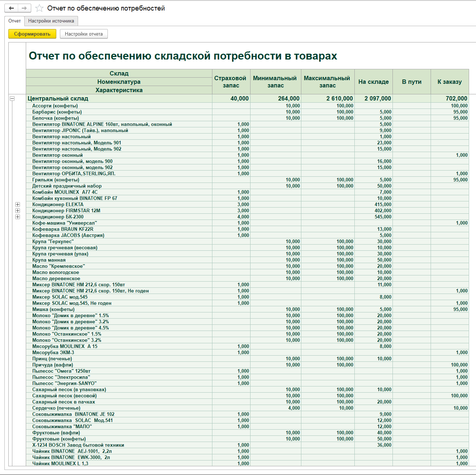This screenshot has width=476, height=475.
Task: Click the Сформировать button
Action: click(32, 34)
